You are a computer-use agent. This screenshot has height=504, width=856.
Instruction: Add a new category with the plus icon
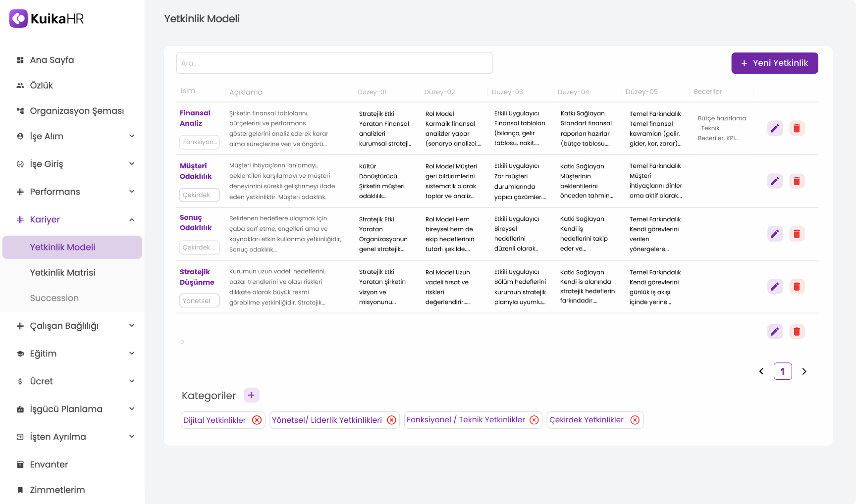click(x=251, y=395)
